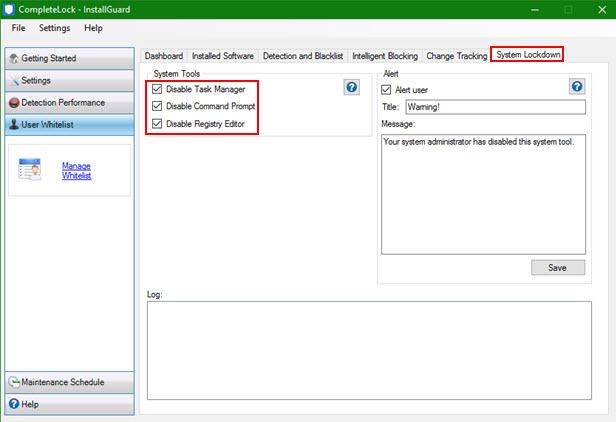Toggle the Disable Task Manager checkbox
The width and height of the screenshot is (616, 422).
click(x=157, y=89)
